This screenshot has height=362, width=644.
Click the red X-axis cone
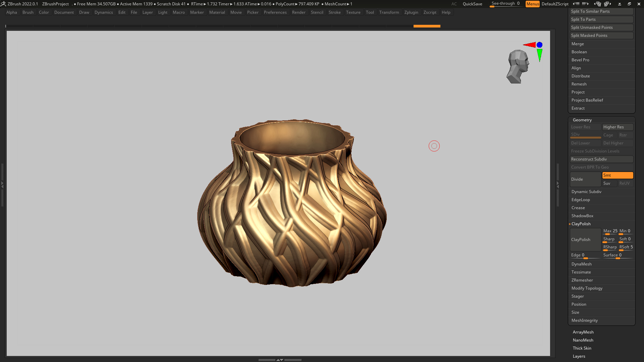(x=530, y=45)
